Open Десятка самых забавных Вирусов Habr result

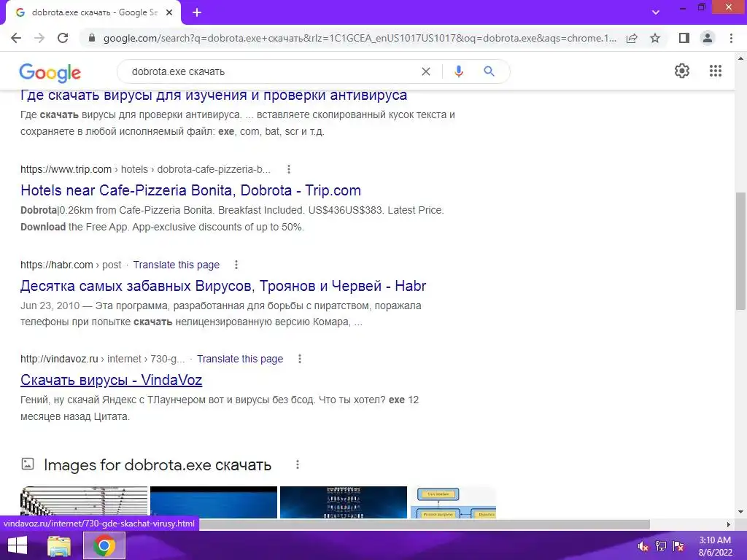(223, 286)
